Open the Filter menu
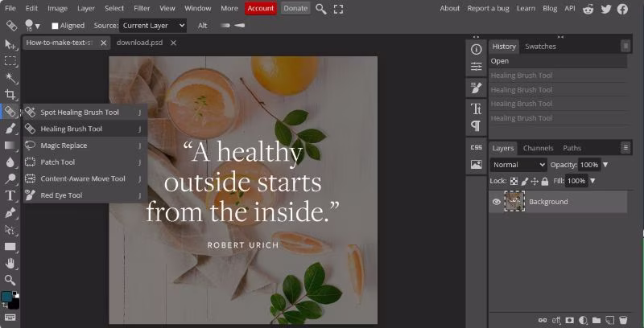This screenshot has height=328, width=644. pyautogui.click(x=142, y=8)
